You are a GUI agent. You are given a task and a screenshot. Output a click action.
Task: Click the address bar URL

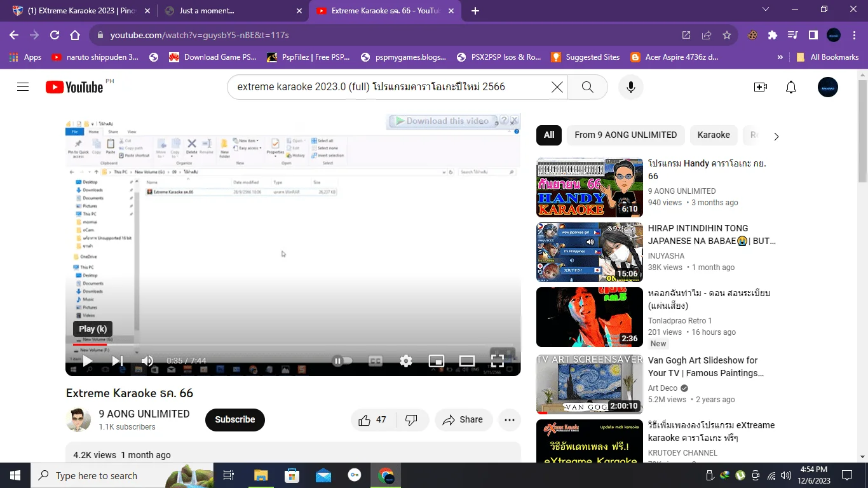coord(200,36)
